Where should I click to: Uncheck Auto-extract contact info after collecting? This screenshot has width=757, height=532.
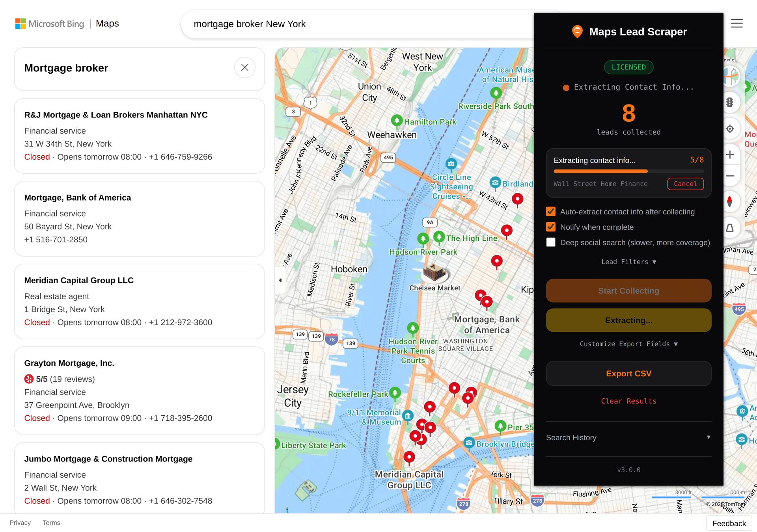pos(550,212)
